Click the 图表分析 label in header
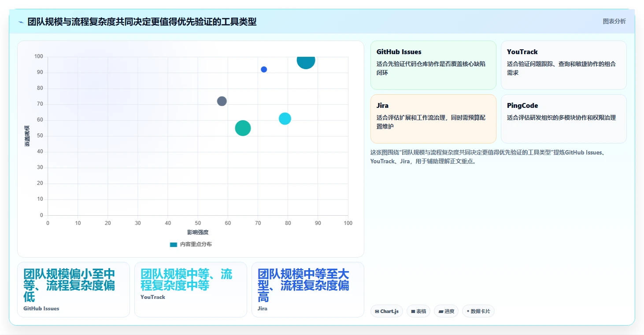 pyautogui.click(x=614, y=21)
